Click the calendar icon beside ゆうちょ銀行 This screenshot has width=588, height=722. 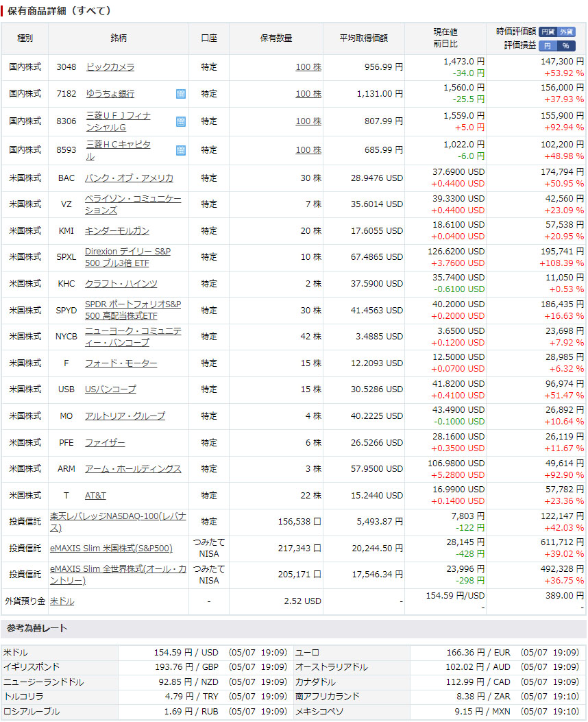pyautogui.click(x=181, y=94)
